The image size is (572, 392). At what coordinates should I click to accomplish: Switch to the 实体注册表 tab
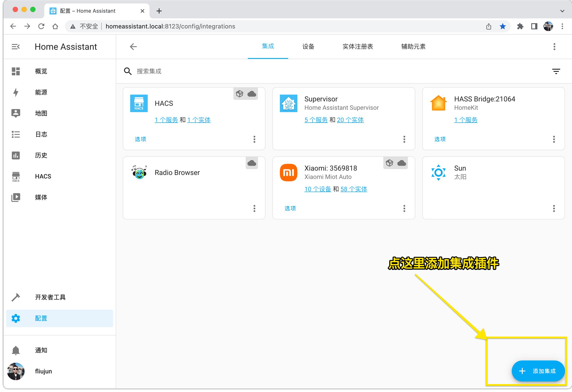pyautogui.click(x=358, y=46)
